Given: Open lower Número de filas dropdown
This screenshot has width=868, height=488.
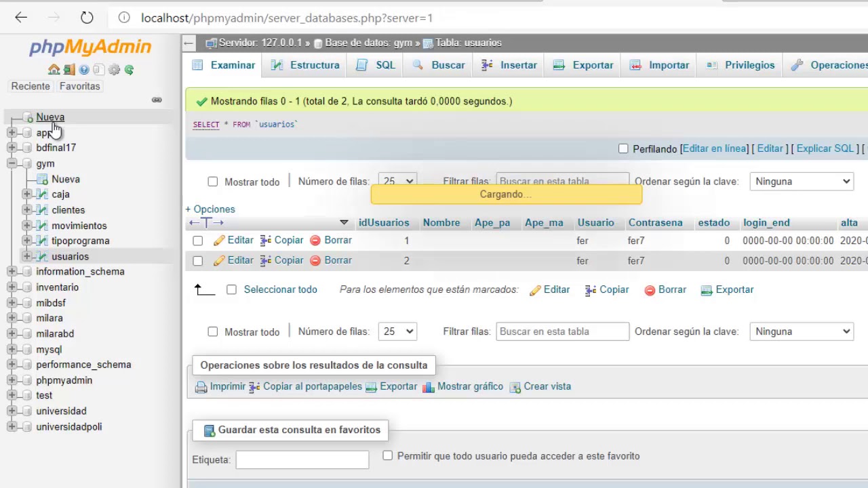Looking at the screenshot, I should coord(397,331).
